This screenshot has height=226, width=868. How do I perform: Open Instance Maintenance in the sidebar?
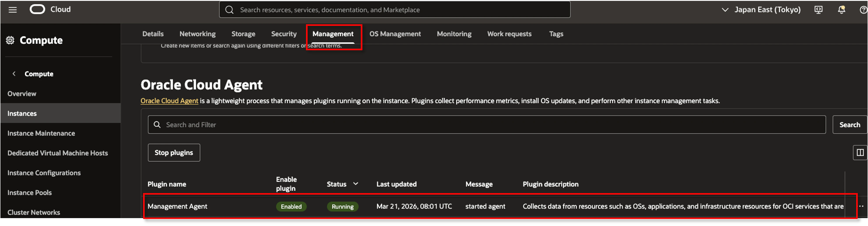[41, 133]
